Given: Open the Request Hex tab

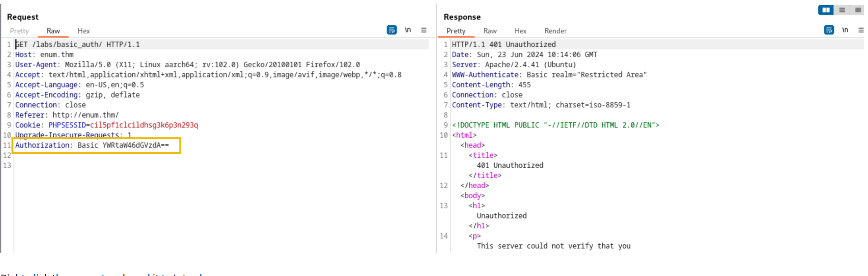Looking at the screenshot, I should click(x=84, y=31).
